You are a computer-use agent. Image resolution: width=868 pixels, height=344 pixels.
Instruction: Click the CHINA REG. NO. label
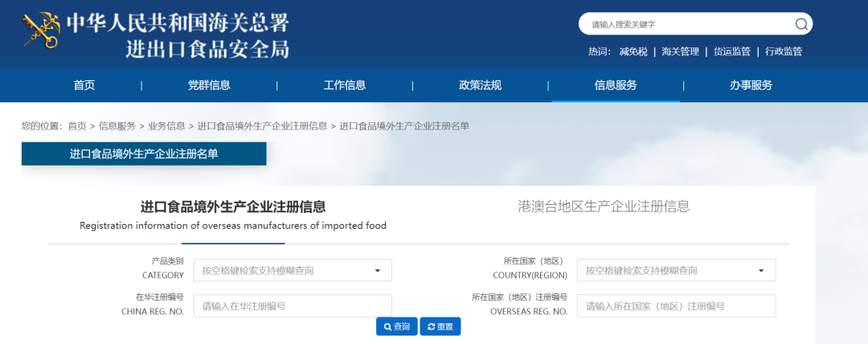152,312
